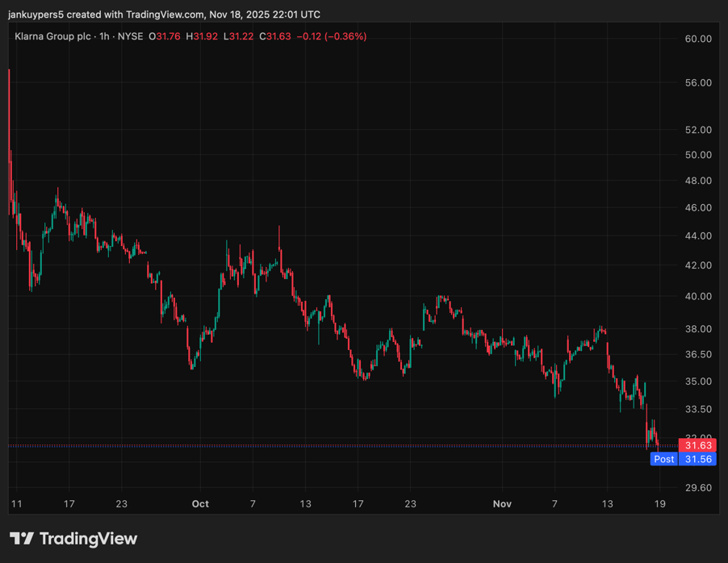Click the 60.00 price axis label

click(x=698, y=39)
